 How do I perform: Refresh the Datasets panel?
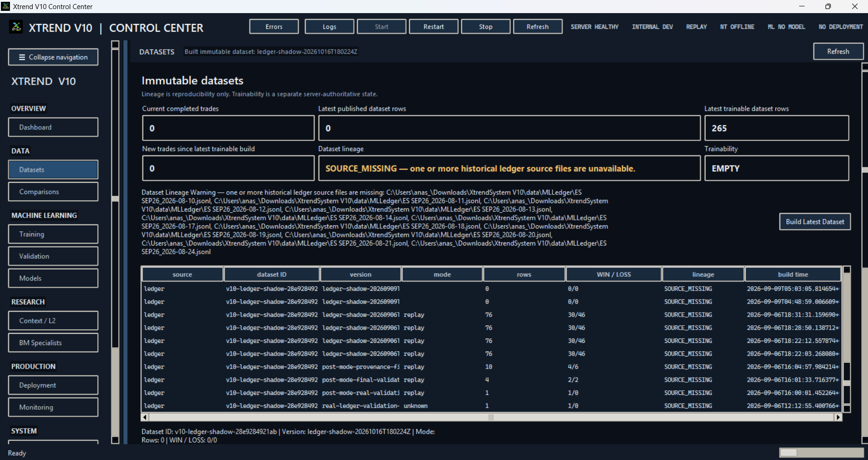click(838, 52)
